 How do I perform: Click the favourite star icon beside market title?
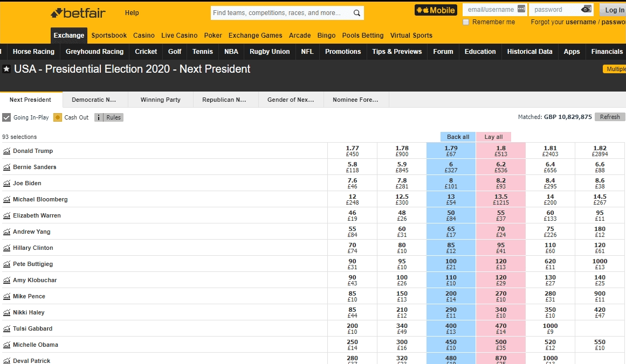[x=6, y=69]
